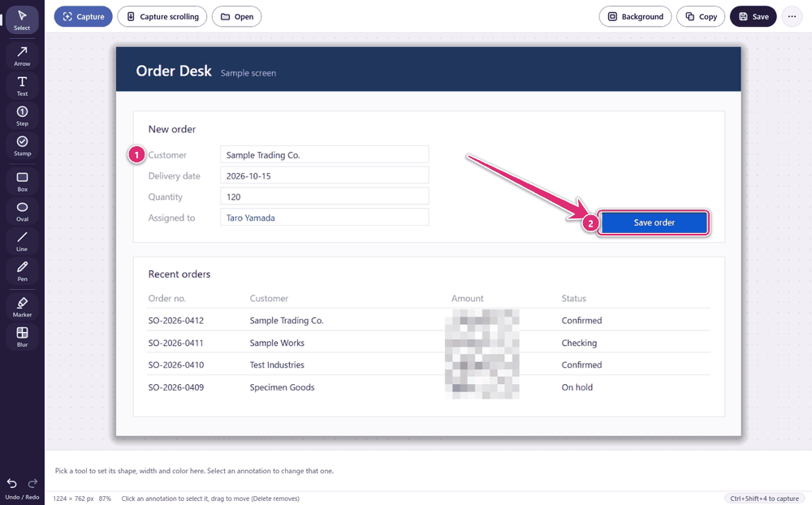Click the Recent orders heading

point(179,274)
